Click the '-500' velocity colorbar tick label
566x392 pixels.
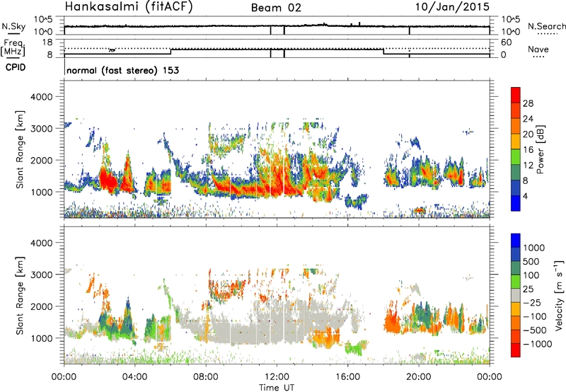(x=534, y=330)
